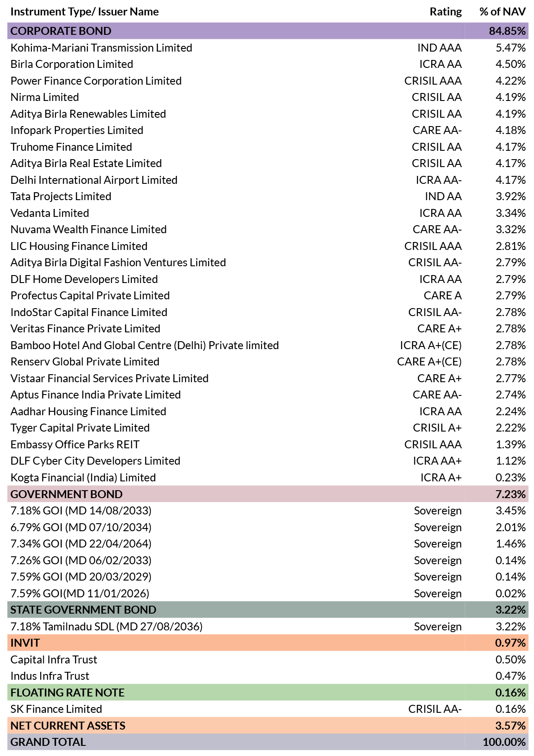Click the INVIT section header

coord(268,643)
